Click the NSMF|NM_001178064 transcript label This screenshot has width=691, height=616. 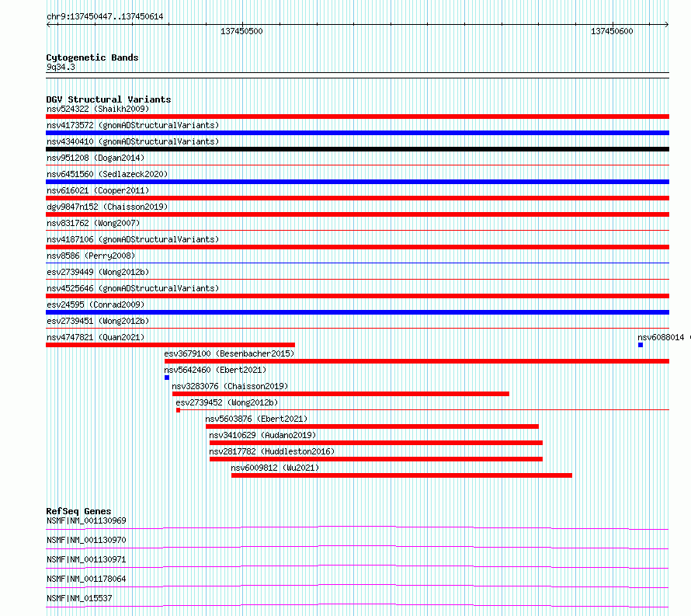tap(86, 579)
